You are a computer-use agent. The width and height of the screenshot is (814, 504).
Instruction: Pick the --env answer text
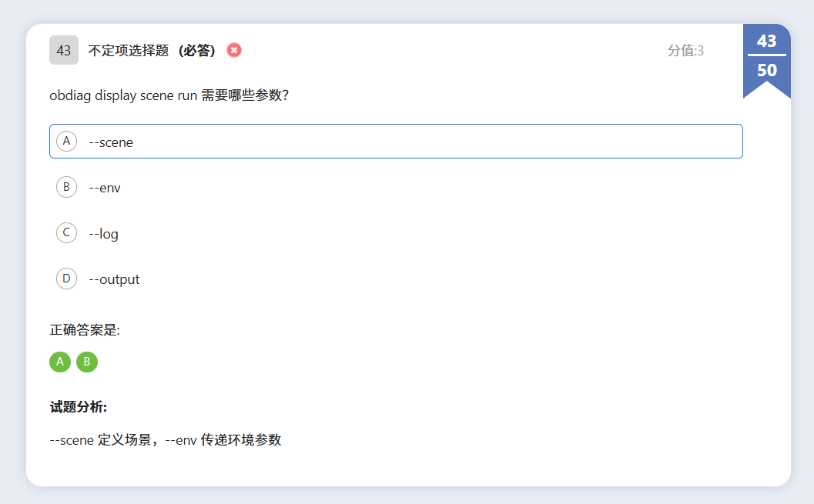coord(105,188)
